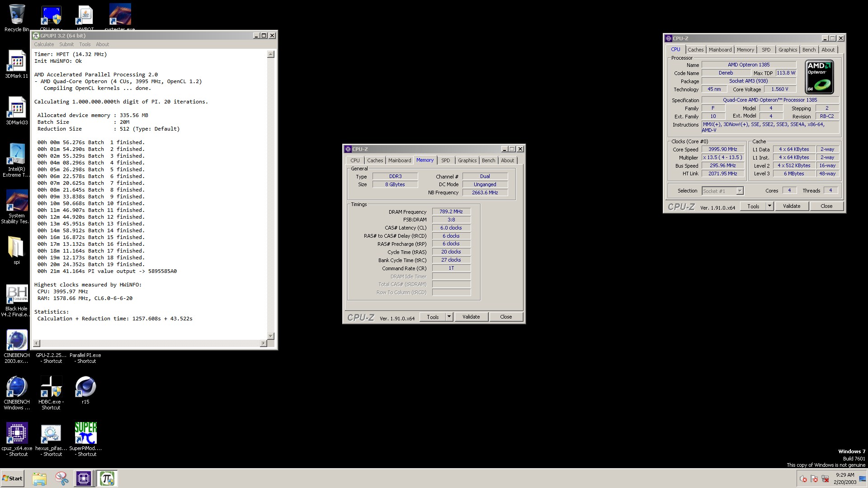Open cpuz_x64.exe shortcut on desktop

click(17, 439)
